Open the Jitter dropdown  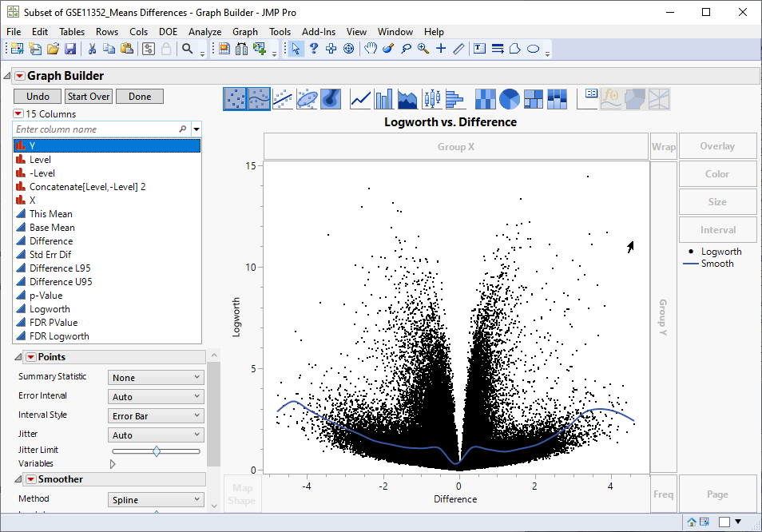156,435
